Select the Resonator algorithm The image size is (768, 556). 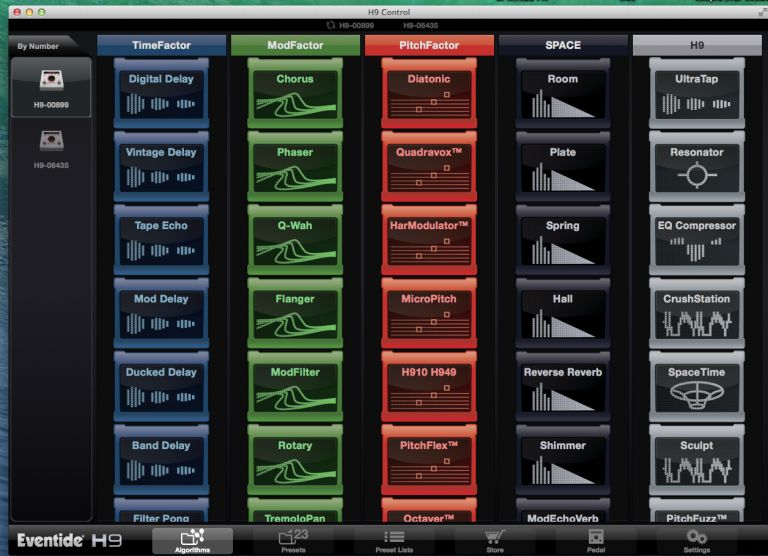(x=696, y=167)
